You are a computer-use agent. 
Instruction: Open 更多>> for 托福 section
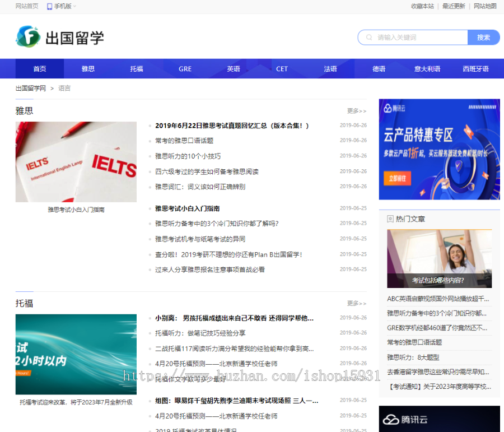coord(357,303)
